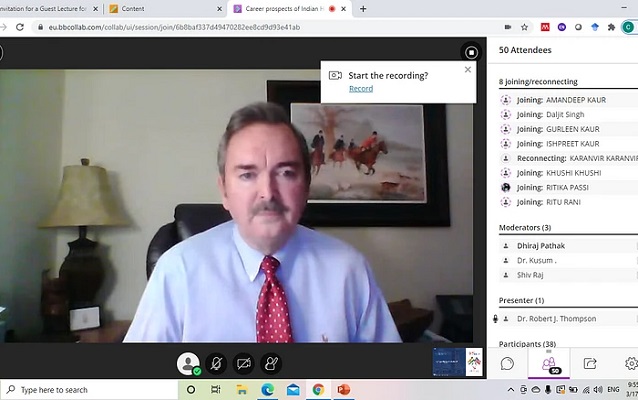Screen dimensions: 638x400
Task: Open the My Settings gear icon
Action: [x=630, y=364]
